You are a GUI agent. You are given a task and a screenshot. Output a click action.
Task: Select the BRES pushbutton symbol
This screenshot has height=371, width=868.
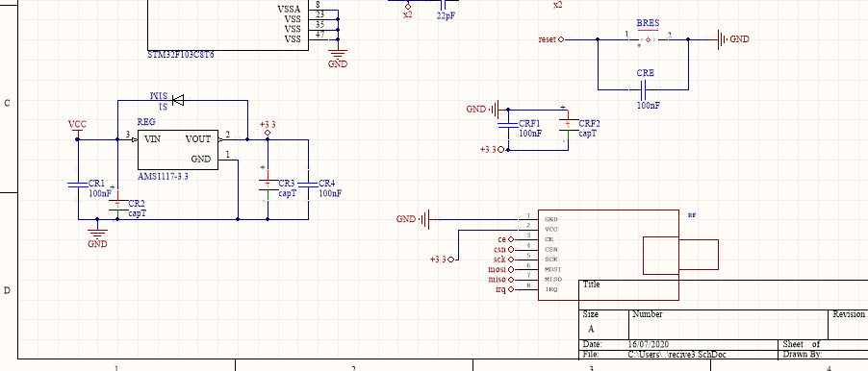pos(648,39)
